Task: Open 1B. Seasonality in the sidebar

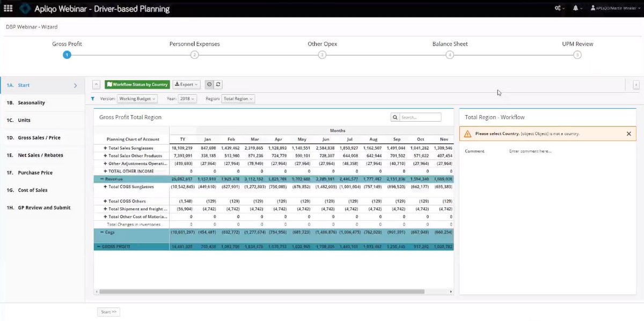Action: 42,102
